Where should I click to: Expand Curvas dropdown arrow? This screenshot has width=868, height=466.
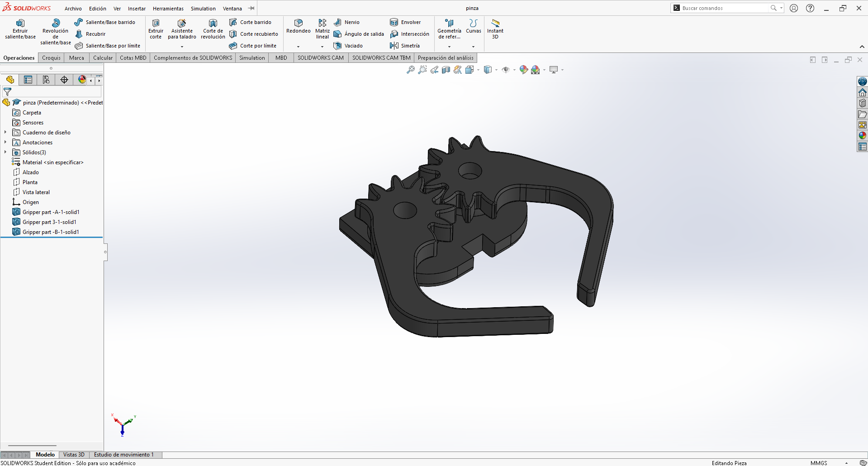[x=473, y=47]
